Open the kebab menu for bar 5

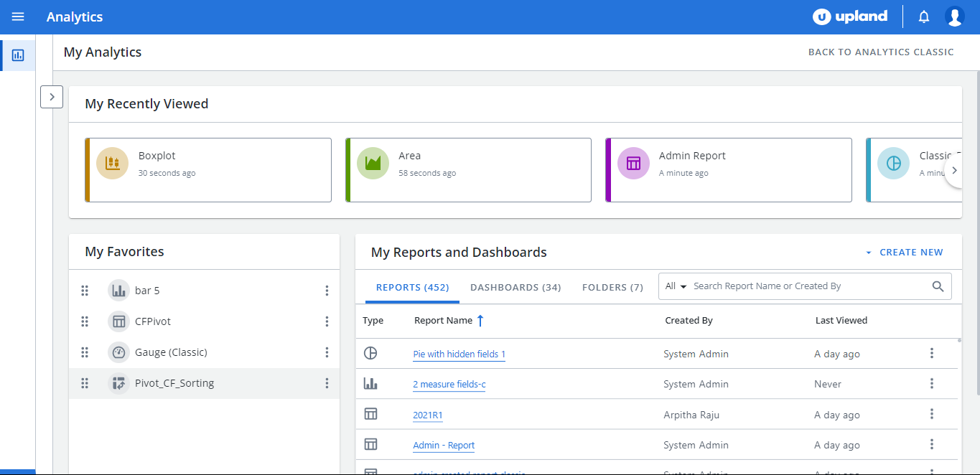click(327, 291)
